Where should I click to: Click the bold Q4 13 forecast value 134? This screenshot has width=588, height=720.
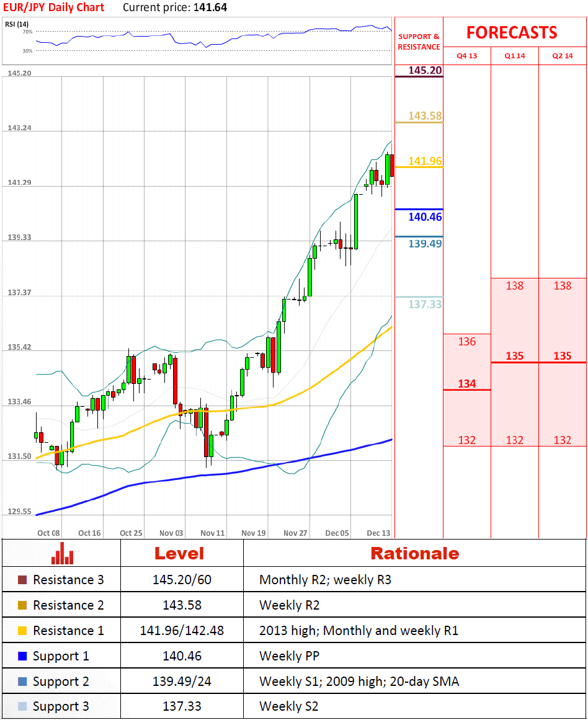point(466,383)
